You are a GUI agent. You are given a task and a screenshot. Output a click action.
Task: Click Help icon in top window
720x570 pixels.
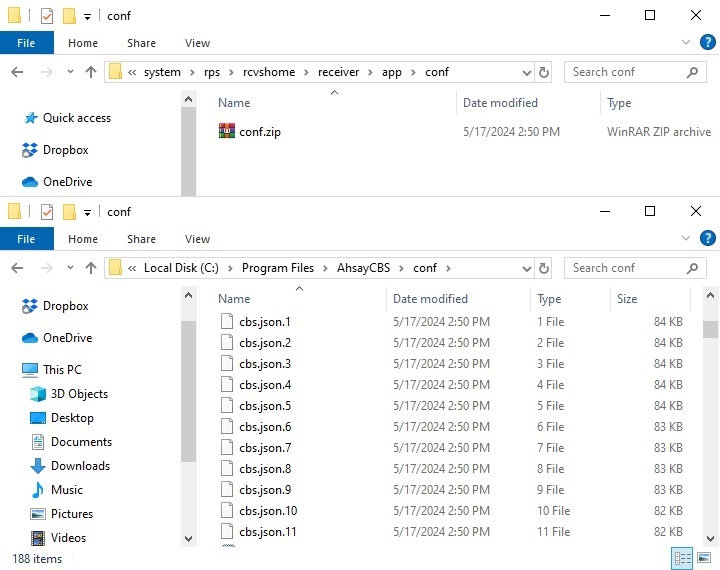click(x=708, y=42)
